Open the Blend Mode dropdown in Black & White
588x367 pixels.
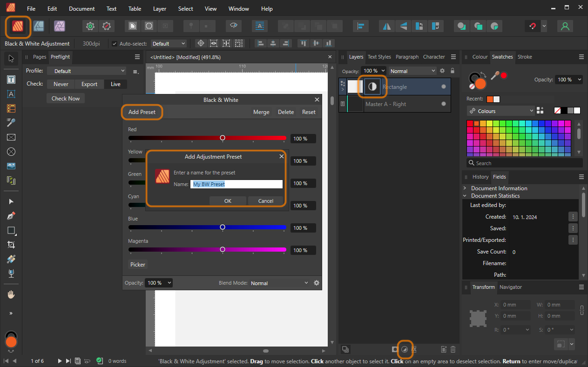click(279, 283)
